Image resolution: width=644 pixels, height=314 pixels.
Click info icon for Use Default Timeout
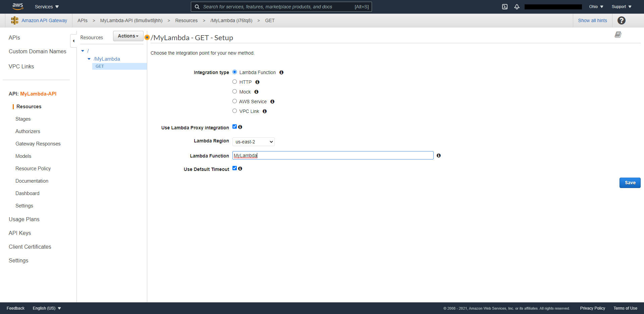coord(240,169)
